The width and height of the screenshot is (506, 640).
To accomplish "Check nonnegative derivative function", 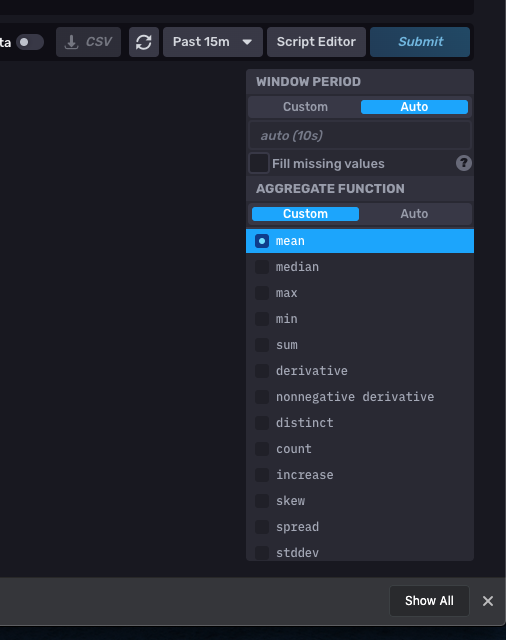I will 360,397.
